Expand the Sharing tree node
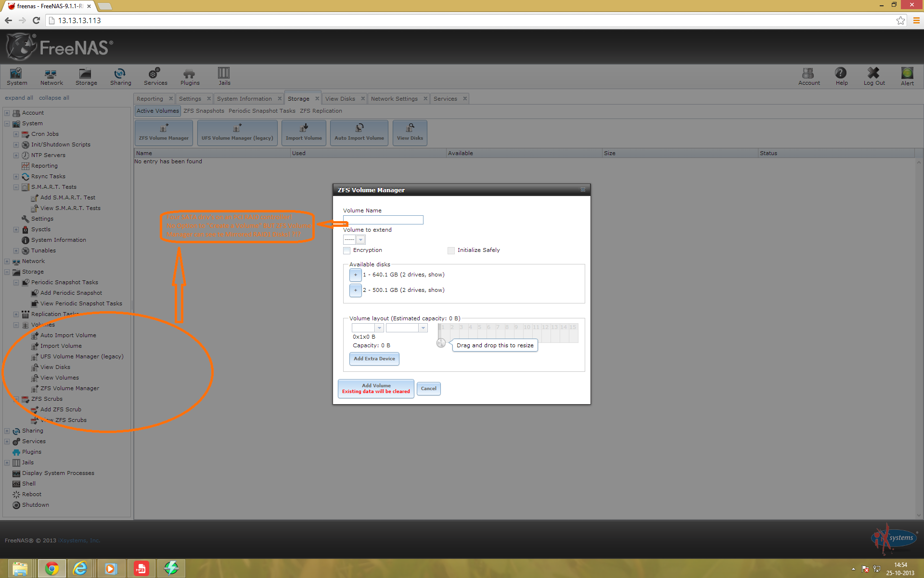Image resolution: width=924 pixels, height=578 pixels. [x=7, y=431]
